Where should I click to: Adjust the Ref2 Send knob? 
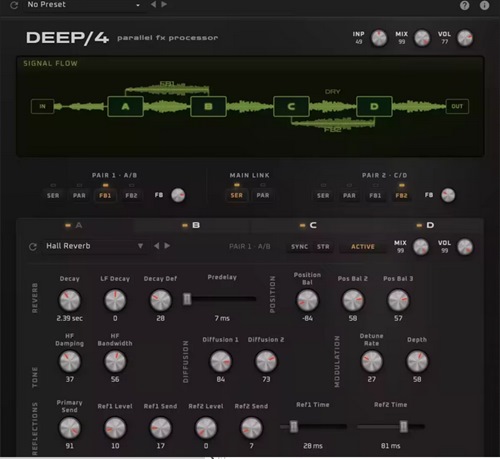251,428
